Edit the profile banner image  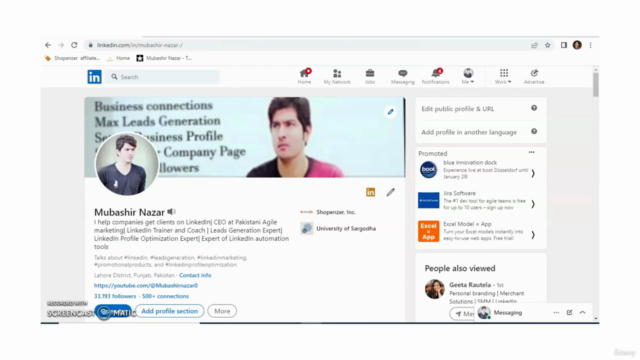pyautogui.click(x=391, y=111)
